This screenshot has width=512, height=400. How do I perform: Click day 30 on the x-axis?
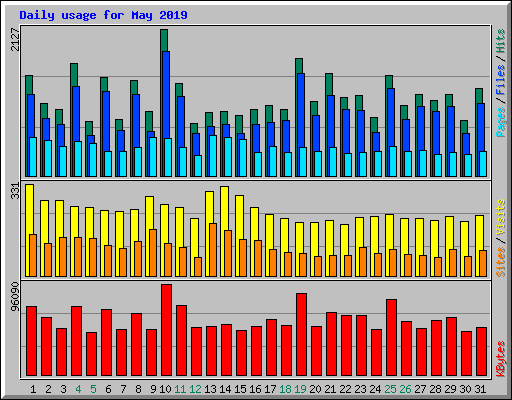tap(465, 389)
